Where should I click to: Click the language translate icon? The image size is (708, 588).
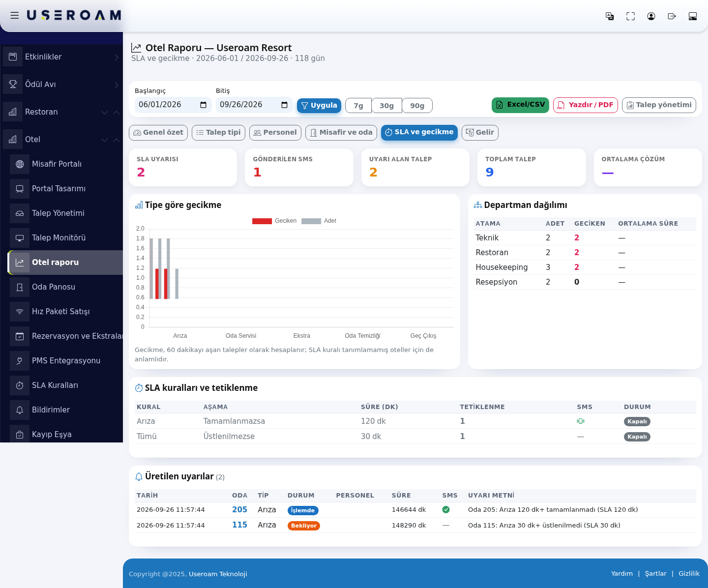pyautogui.click(x=610, y=16)
